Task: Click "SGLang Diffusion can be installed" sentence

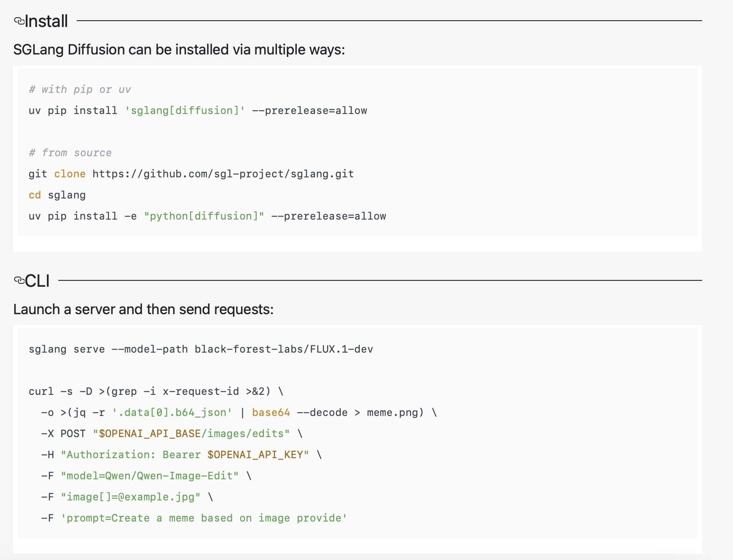Action: (x=179, y=50)
